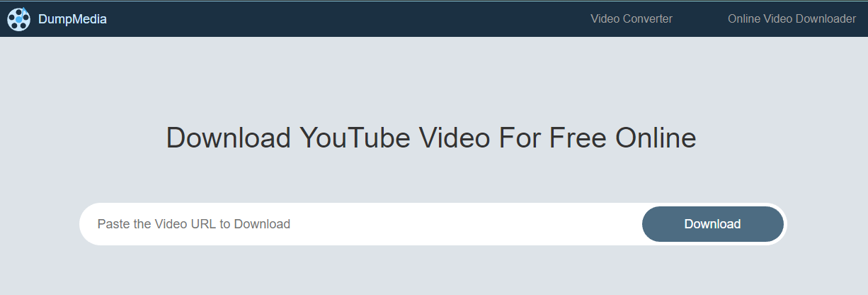Click the blue Download button
868x295 pixels.
[x=713, y=224]
